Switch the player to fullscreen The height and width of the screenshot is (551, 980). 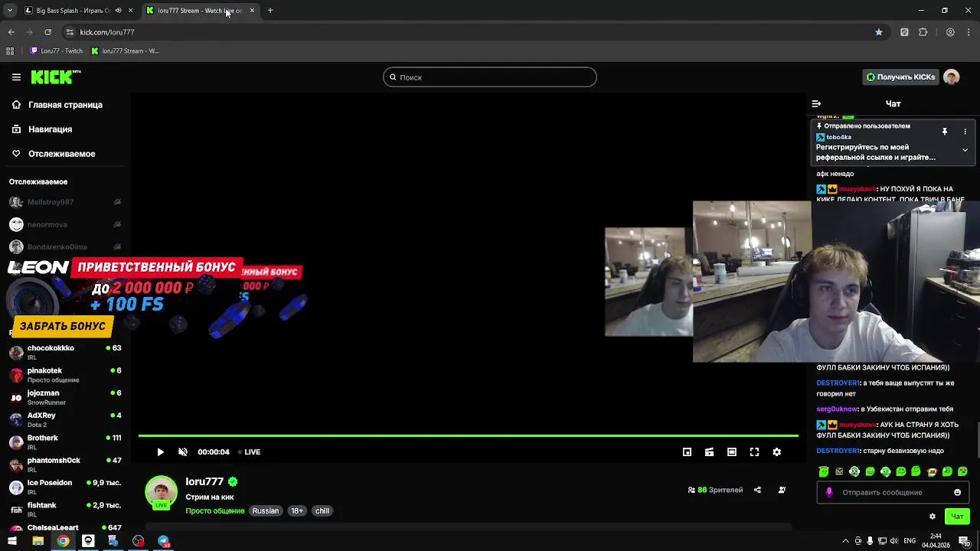point(754,452)
